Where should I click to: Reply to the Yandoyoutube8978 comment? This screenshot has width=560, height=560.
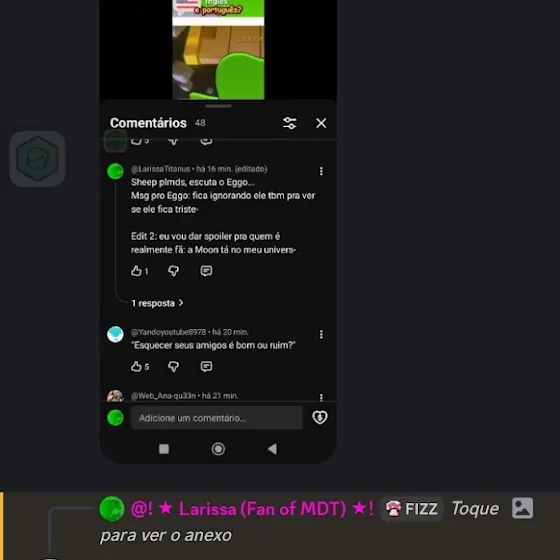click(x=206, y=366)
